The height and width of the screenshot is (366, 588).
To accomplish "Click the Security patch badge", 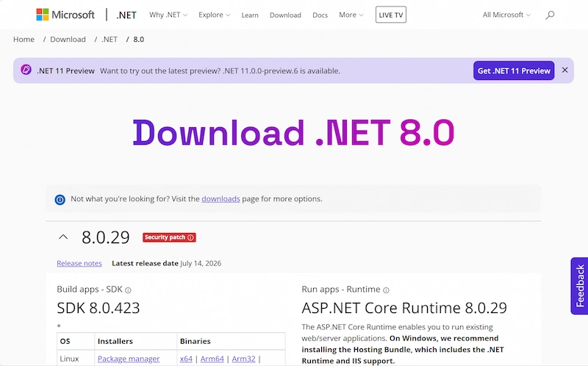I will click(169, 237).
